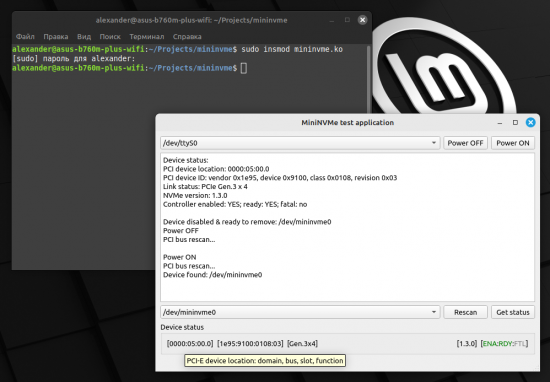Click the MiniNVMe test application title bar
The height and width of the screenshot is (382, 550).
coord(348,122)
